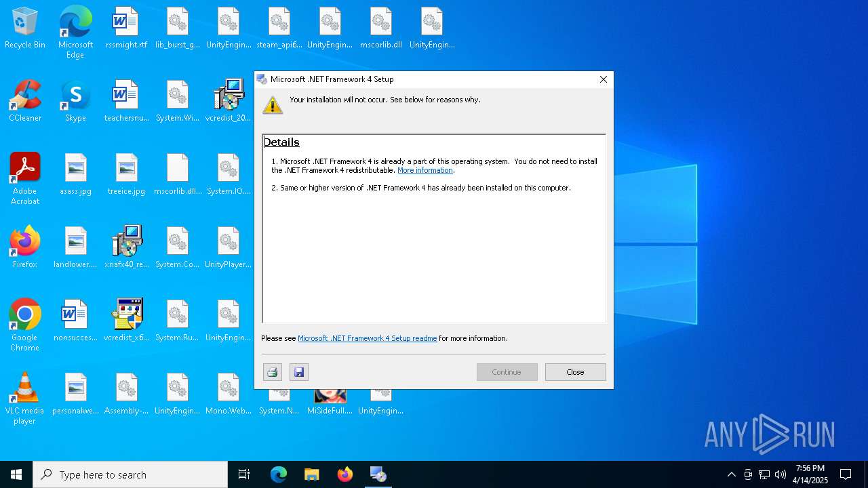
Task: Select Microsoft Edge desktop shortcut
Action: pos(75,32)
